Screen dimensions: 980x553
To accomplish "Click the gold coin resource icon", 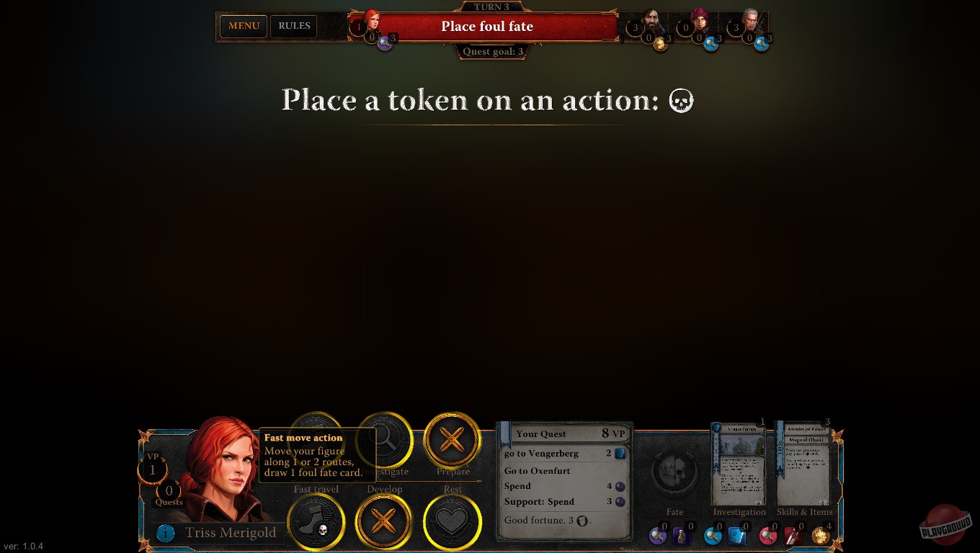I will (819, 536).
